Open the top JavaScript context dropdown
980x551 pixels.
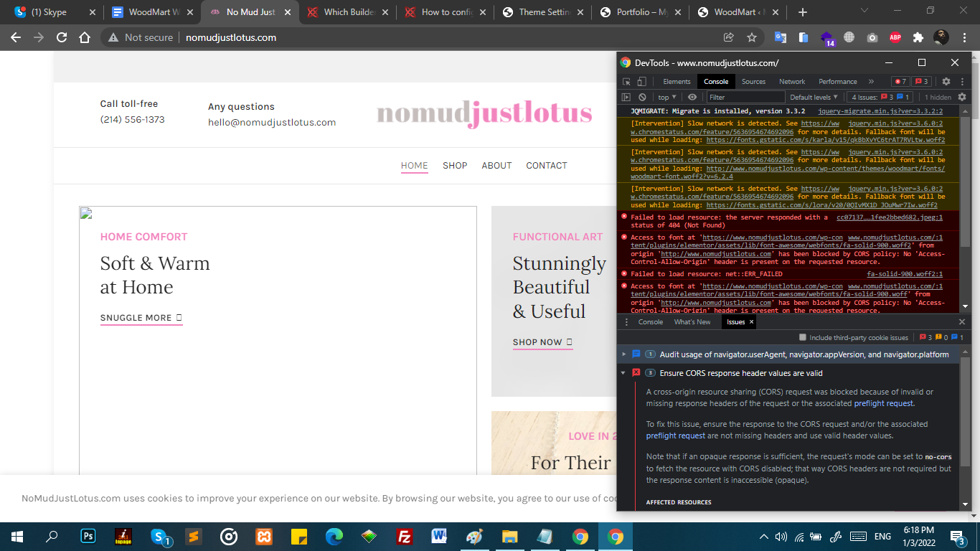point(667,97)
